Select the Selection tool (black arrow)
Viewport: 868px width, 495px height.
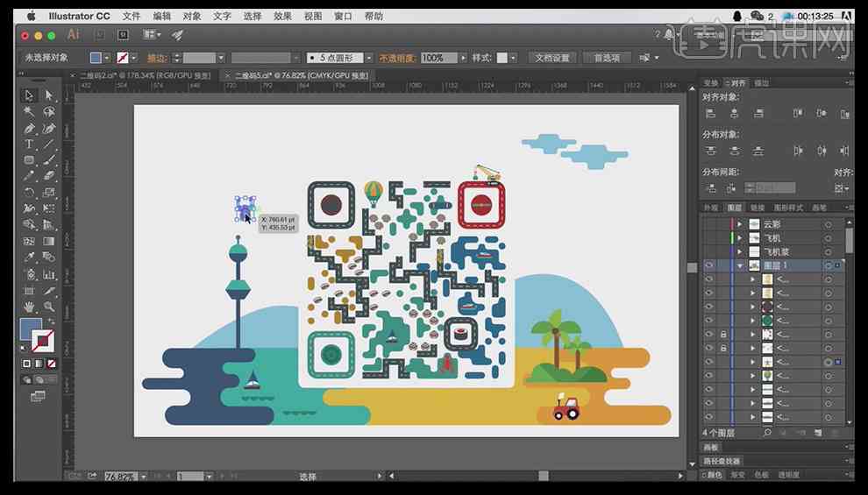[x=29, y=95]
